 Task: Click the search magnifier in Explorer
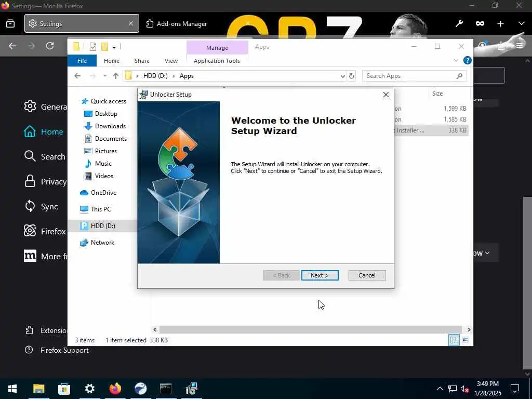pos(459,76)
